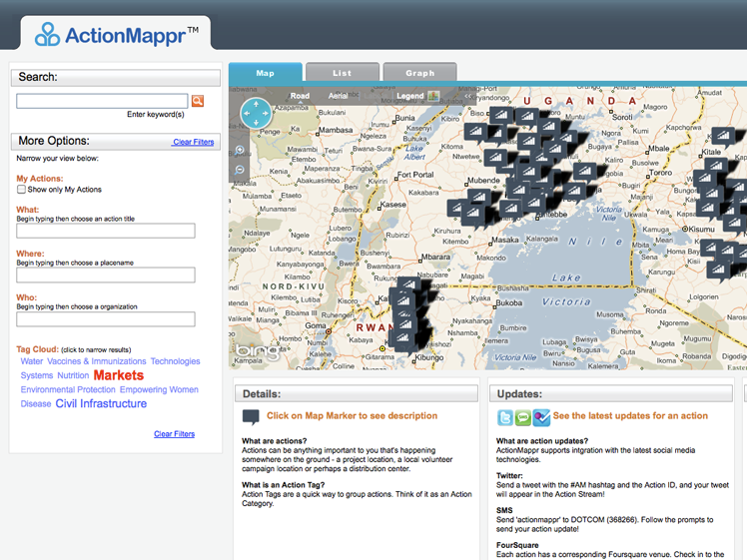Select the map marker next to Biso
Viewport: 747px width, 560px height.
tap(500, 116)
